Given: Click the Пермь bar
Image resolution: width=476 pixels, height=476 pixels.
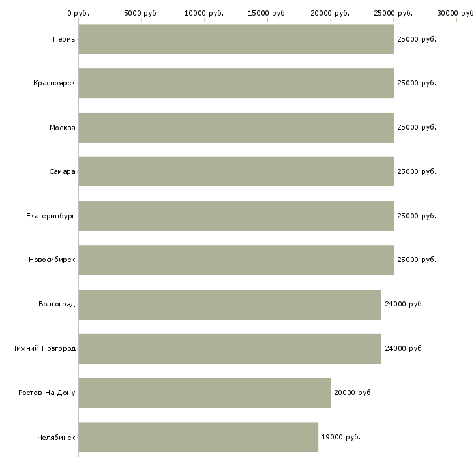Looking at the screenshot, I should click(236, 39).
